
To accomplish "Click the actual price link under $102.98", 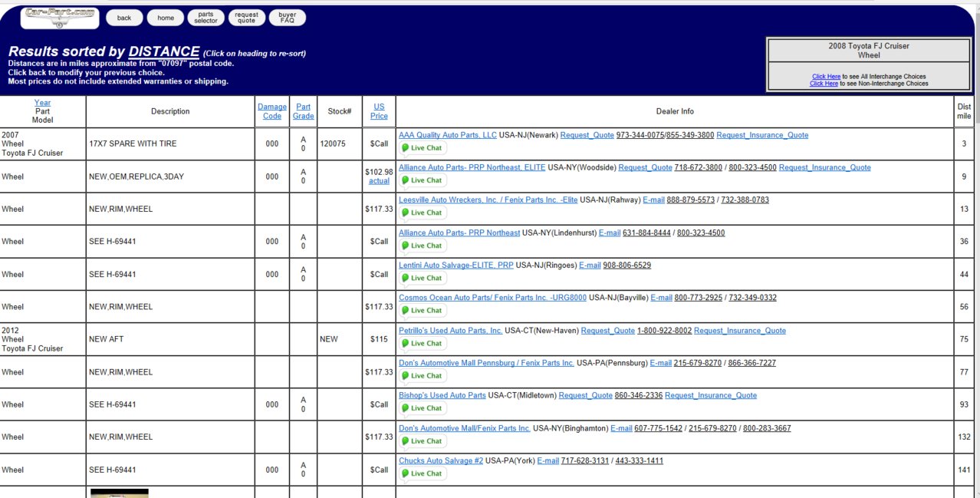I will [379, 181].
